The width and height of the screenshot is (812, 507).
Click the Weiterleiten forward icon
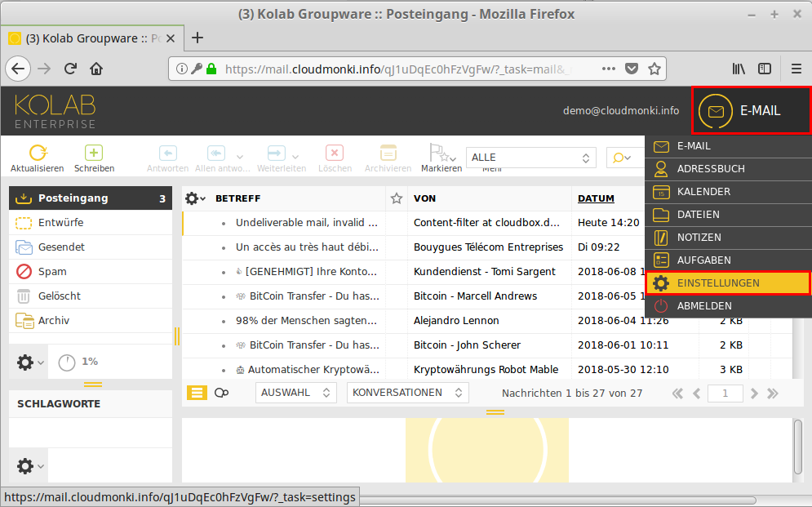click(276, 153)
